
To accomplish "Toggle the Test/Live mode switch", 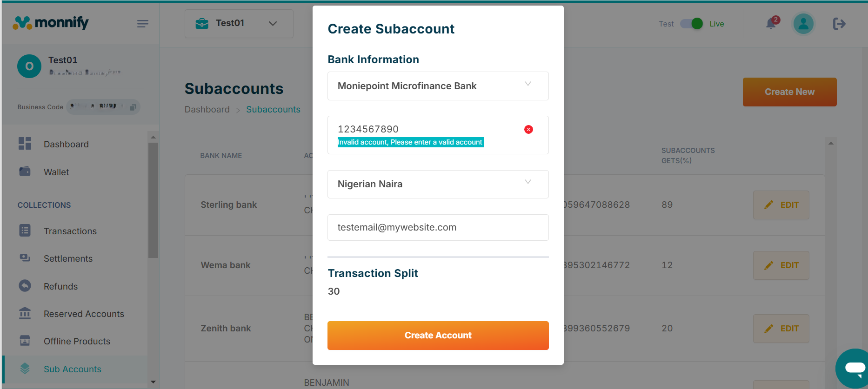I will pyautogui.click(x=692, y=24).
